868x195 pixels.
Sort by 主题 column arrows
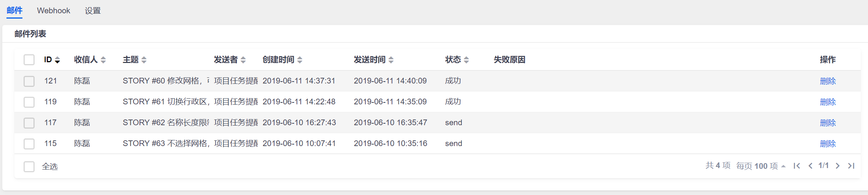tap(144, 60)
